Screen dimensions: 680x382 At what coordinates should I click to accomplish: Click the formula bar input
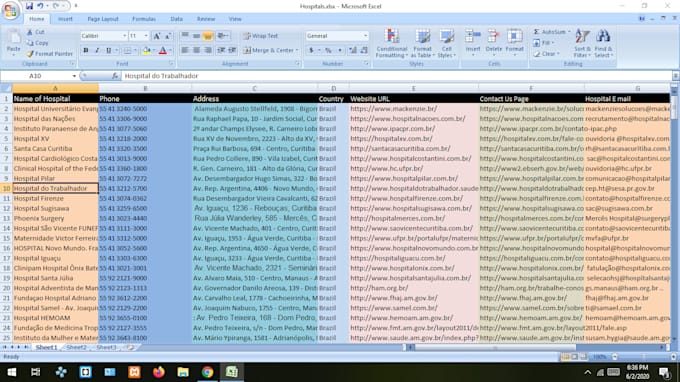pyautogui.click(x=397, y=76)
